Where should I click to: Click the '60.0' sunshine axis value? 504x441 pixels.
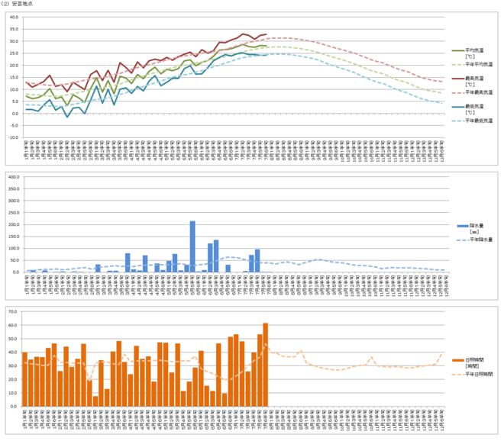coord(12,325)
